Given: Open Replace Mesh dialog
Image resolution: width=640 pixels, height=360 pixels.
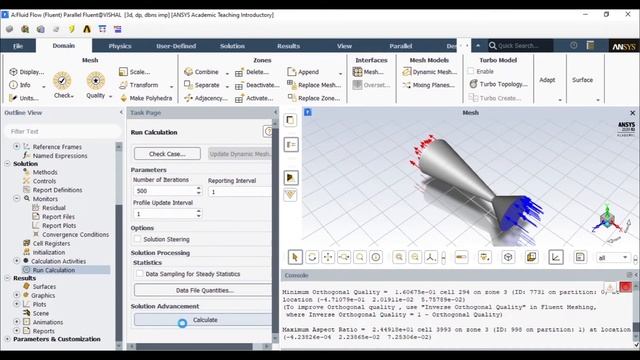Looking at the screenshot, I should (314, 85).
